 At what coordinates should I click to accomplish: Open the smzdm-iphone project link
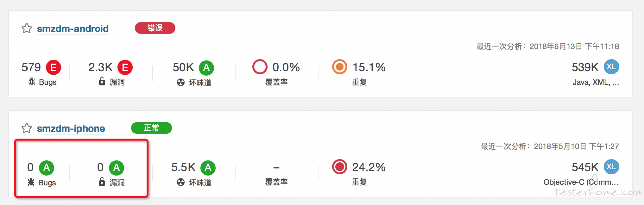point(71,129)
